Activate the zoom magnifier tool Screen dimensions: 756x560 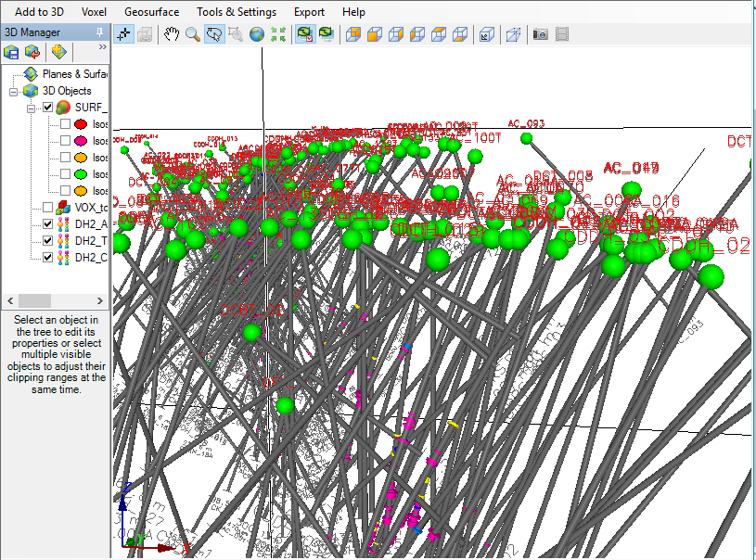pos(193,34)
